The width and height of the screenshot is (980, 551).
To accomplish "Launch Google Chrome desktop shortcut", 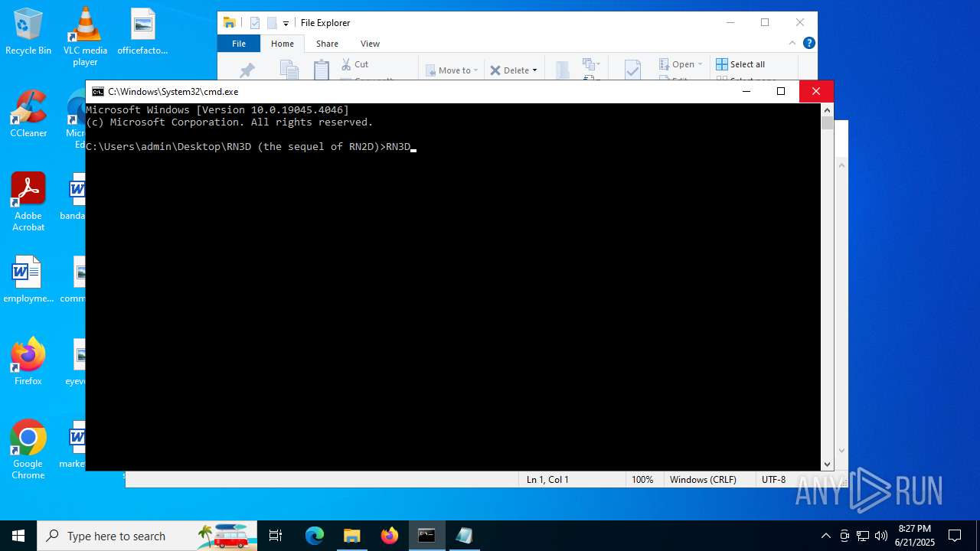I will click(x=28, y=450).
